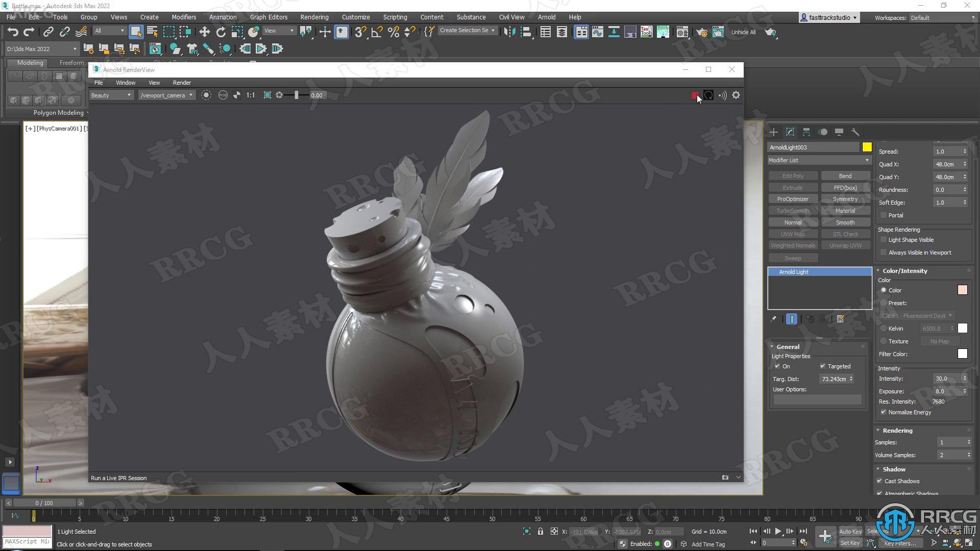The image size is (980, 551).
Task: Uncheck the Normalize Energy checkbox
Action: point(884,412)
